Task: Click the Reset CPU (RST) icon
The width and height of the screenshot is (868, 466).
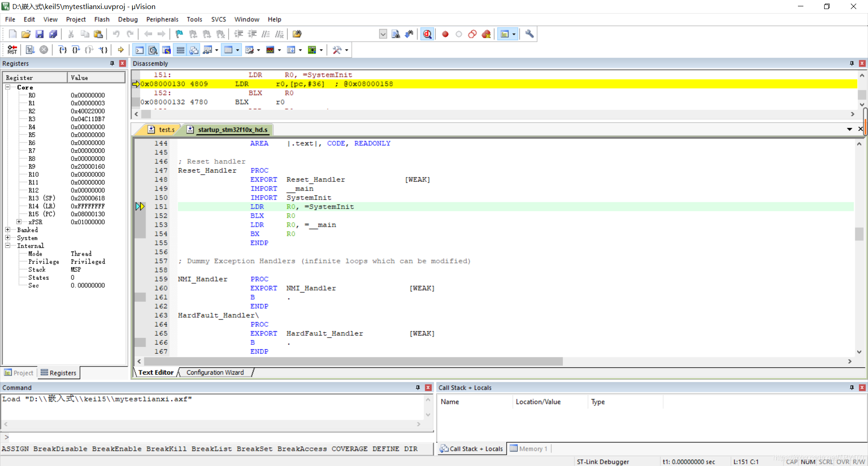Action: 12,50
